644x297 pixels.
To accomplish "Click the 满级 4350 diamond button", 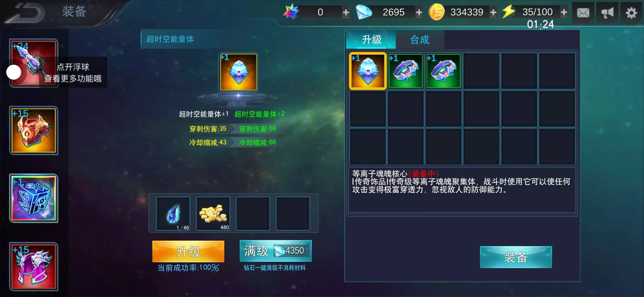I will coord(275,251).
